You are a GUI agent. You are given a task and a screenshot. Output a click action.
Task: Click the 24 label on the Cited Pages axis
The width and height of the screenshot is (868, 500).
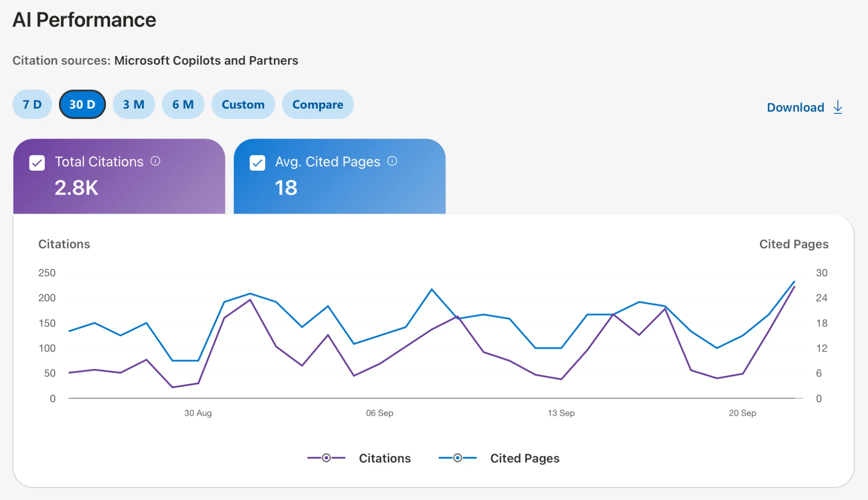coord(822,298)
